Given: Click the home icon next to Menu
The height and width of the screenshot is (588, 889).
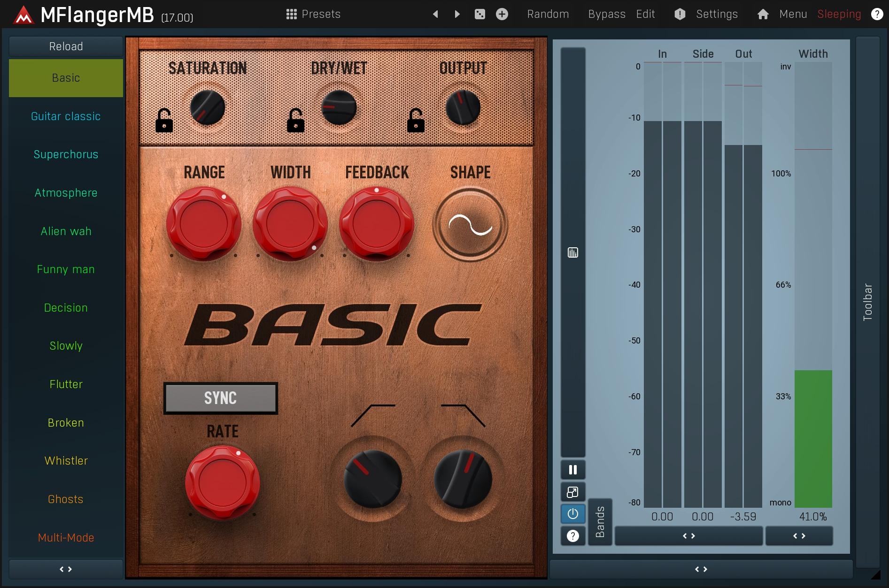Looking at the screenshot, I should [763, 14].
